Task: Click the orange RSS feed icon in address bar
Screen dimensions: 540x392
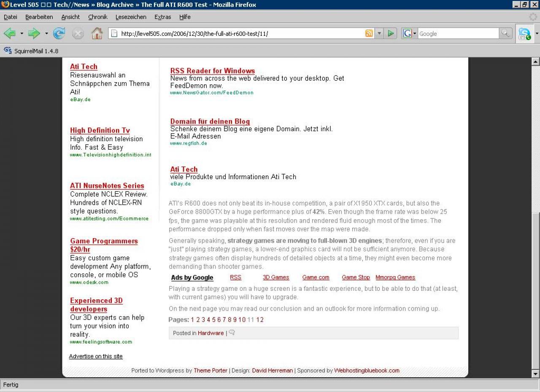Action: (x=369, y=33)
